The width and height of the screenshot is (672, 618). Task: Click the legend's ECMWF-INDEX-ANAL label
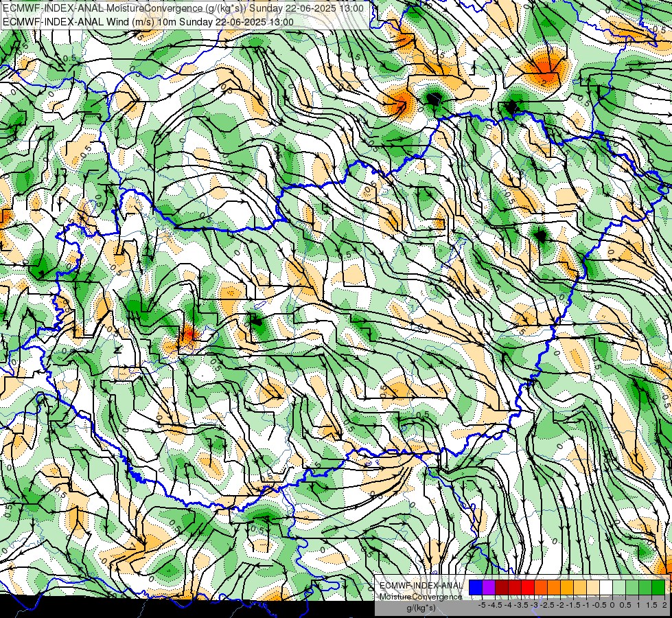[421, 586]
